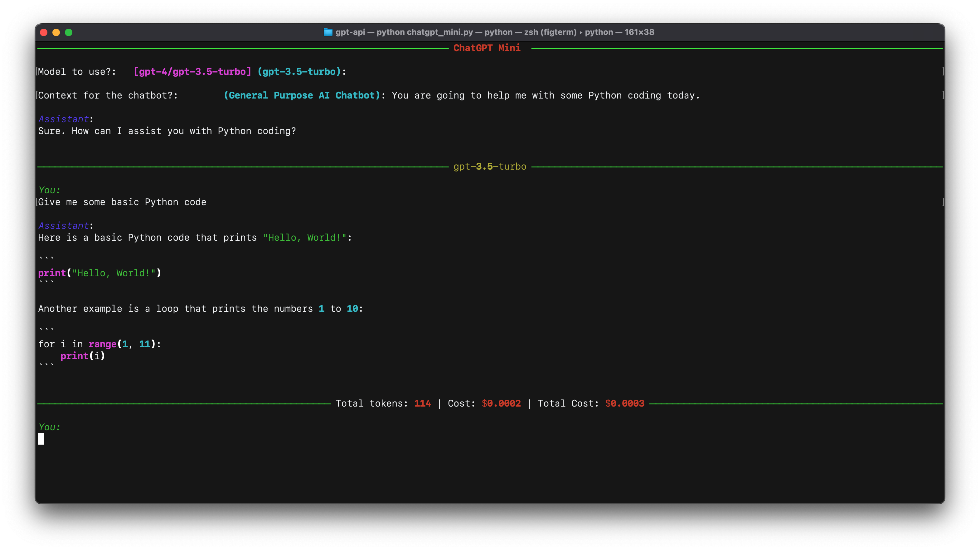Click the 'Cost: $0.0002' value
980x550 pixels.
point(484,403)
